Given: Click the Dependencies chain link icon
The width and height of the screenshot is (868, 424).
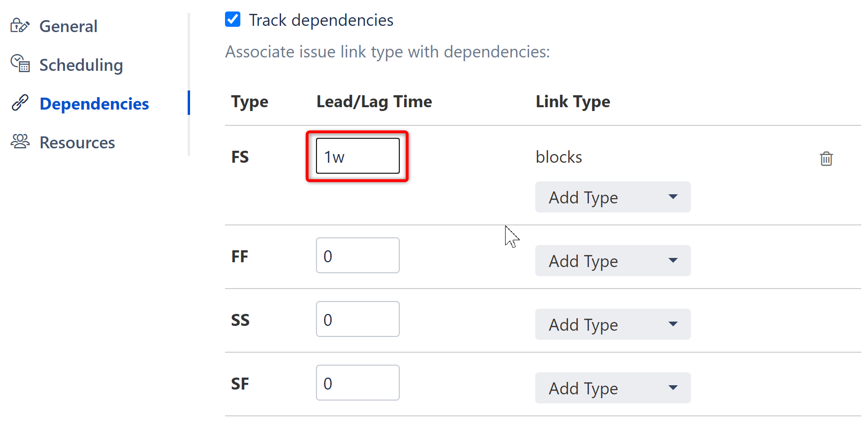Looking at the screenshot, I should click(20, 102).
